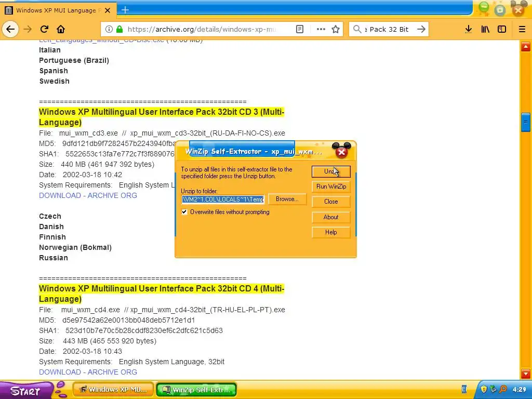Click Help in WinZip Self-Extractor
532x399 pixels.
click(x=331, y=232)
